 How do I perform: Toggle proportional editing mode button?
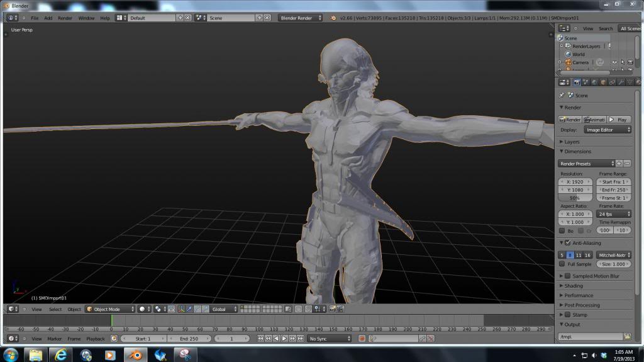click(299, 309)
